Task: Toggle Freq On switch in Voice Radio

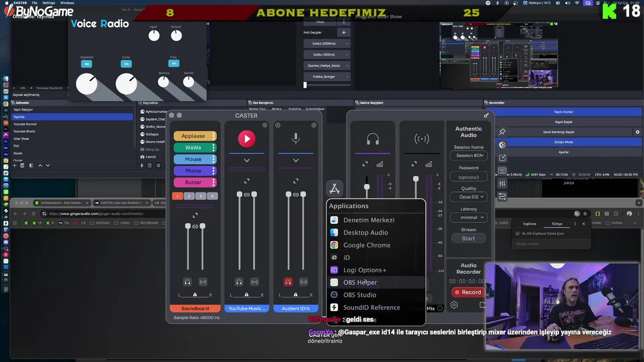Action: pyautogui.click(x=174, y=63)
